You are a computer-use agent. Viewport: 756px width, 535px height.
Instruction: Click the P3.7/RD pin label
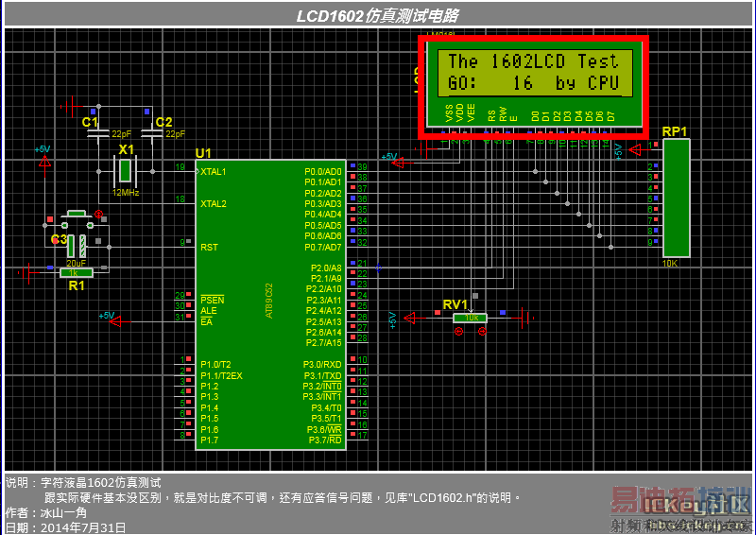coord(325,440)
